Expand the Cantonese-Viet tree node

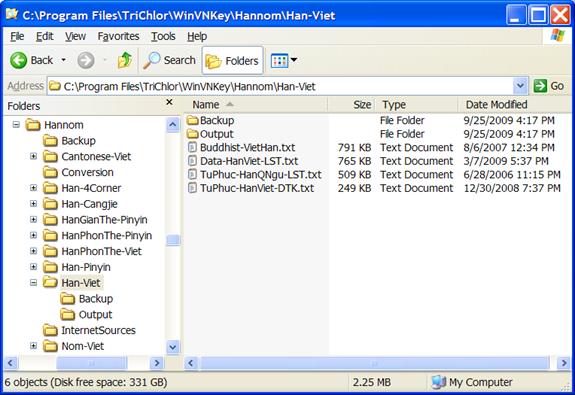coord(33,156)
